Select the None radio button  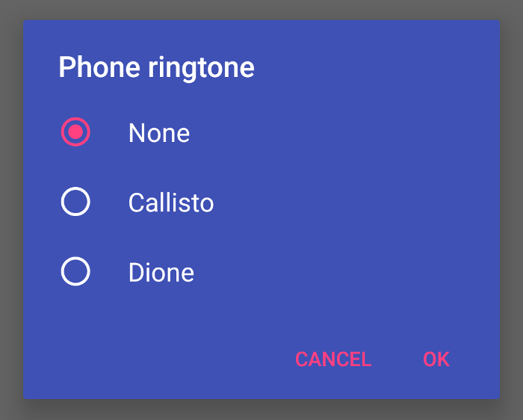[75, 133]
